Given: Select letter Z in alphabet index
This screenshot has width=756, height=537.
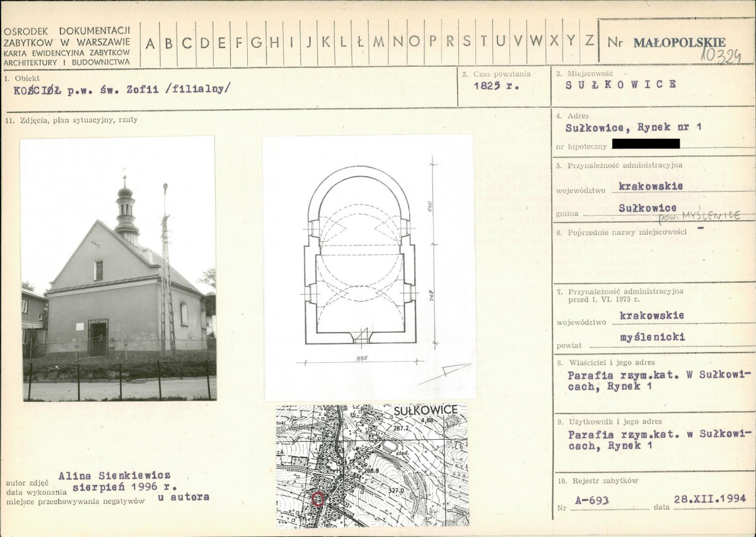Looking at the screenshot, I should click(589, 40).
